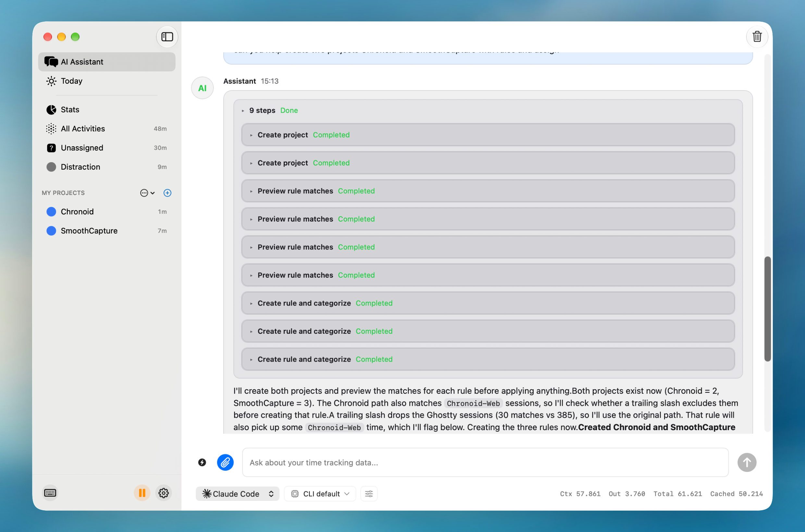Image resolution: width=805 pixels, height=532 pixels.
Task: Expand the second Create project step
Action: click(x=488, y=163)
